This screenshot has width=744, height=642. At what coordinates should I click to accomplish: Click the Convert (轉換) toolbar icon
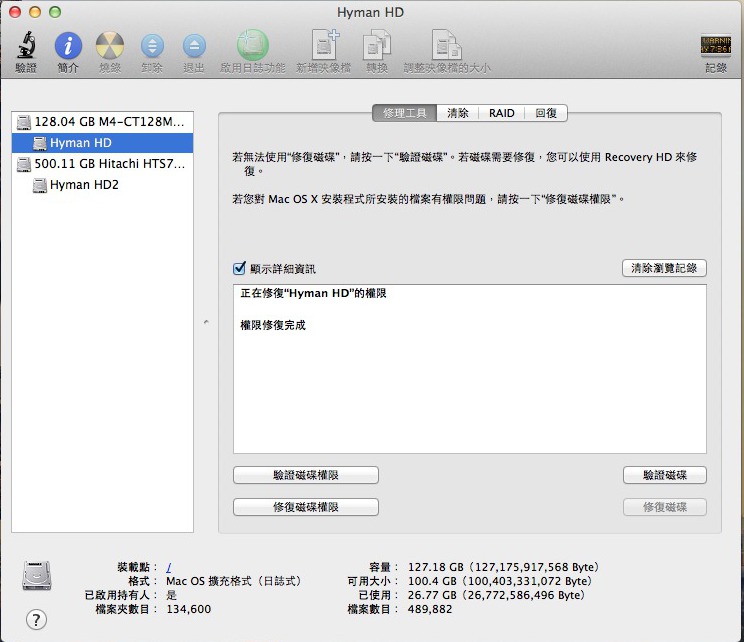[377, 46]
